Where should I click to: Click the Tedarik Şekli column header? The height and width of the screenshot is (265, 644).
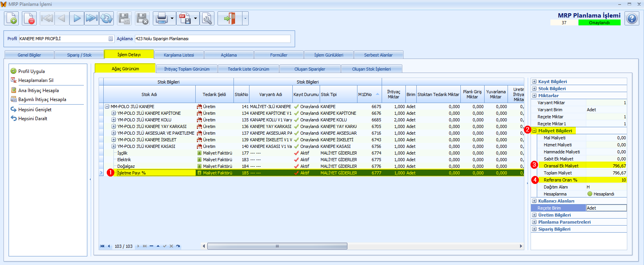click(214, 94)
